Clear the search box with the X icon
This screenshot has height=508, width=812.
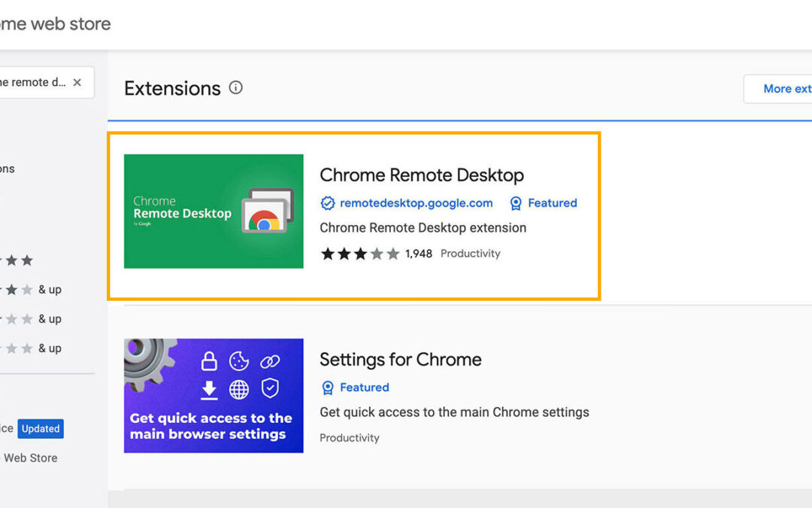pyautogui.click(x=77, y=83)
